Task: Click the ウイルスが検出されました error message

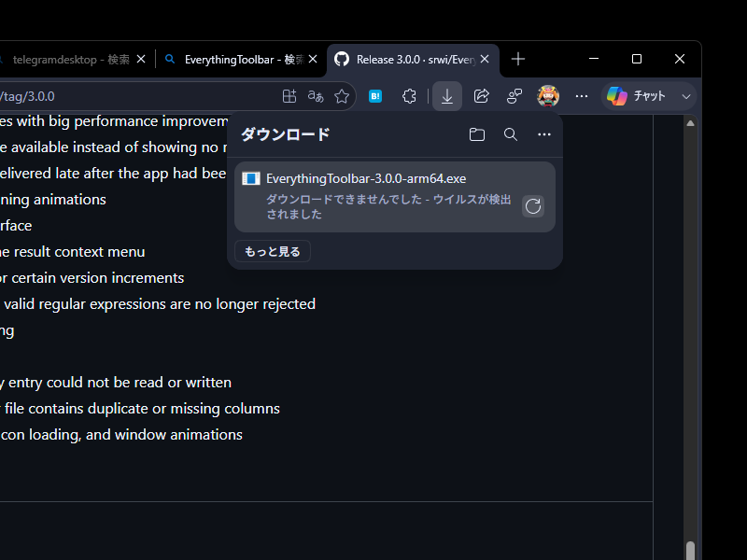Action: pyautogui.click(x=388, y=206)
